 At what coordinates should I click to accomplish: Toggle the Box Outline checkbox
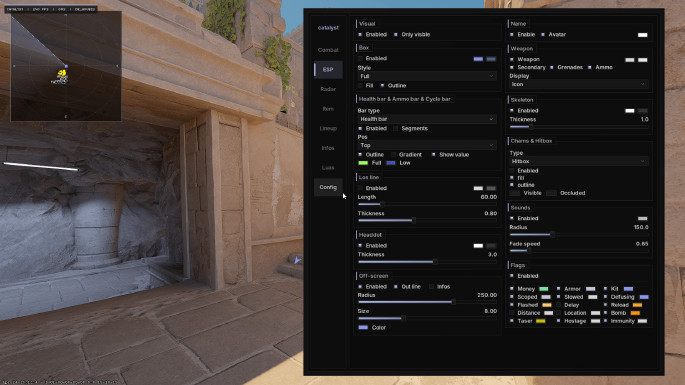coord(383,86)
